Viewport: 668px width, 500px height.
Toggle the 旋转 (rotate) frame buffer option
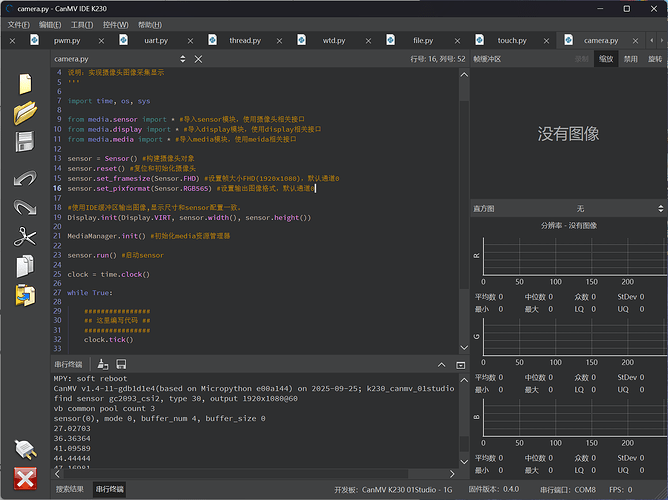click(655, 59)
